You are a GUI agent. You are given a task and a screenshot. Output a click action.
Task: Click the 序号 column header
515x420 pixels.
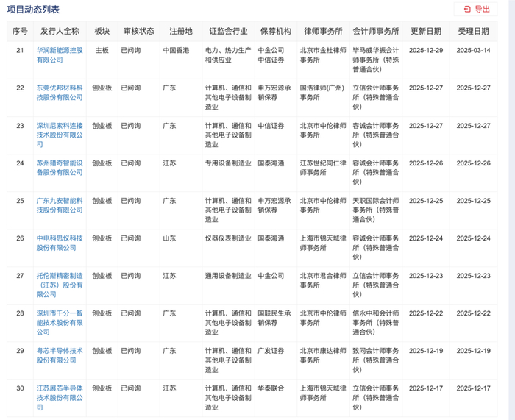point(20,31)
